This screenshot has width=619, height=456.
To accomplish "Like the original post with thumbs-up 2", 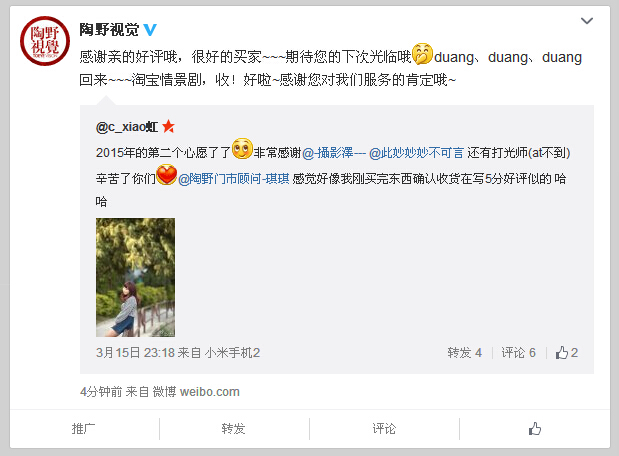I will click(x=567, y=353).
